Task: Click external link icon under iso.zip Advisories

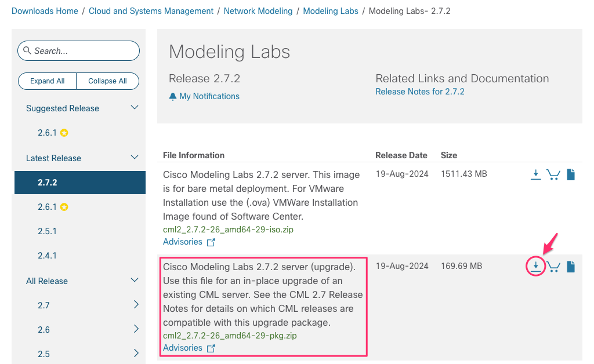Action: [211, 242]
